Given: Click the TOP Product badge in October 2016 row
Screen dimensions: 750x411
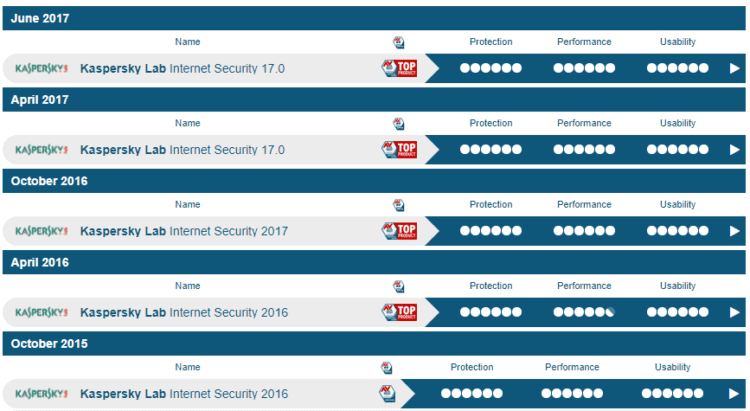Looking at the screenshot, I should [399, 231].
